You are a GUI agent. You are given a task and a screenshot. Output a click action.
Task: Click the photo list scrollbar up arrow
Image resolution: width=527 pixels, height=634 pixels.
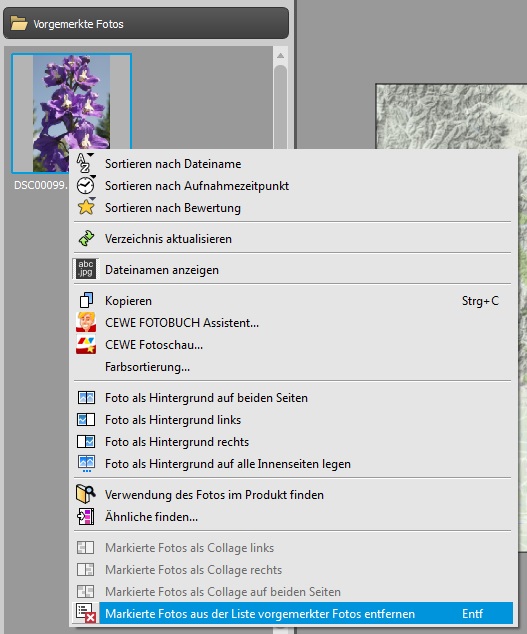280,56
